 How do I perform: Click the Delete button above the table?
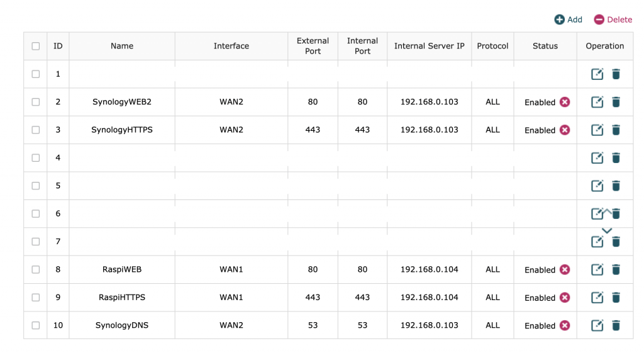click(x=613, y=20)
